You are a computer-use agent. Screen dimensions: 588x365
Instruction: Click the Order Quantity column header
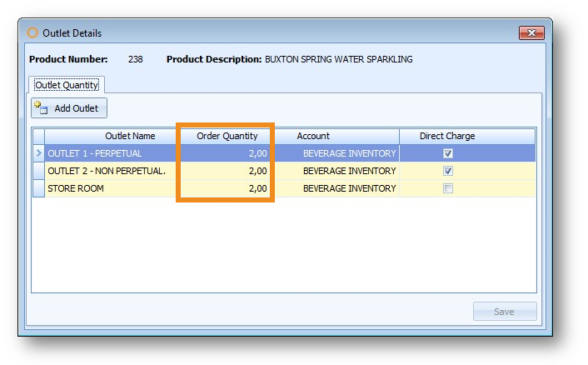227,136
